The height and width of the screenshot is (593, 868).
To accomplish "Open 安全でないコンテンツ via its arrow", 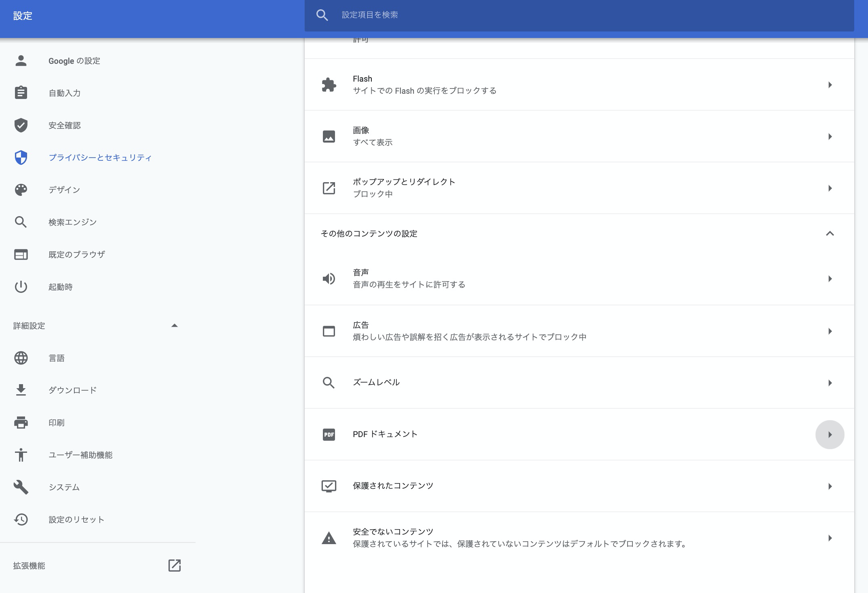I will pyautogui.click(x=830, y=538).
